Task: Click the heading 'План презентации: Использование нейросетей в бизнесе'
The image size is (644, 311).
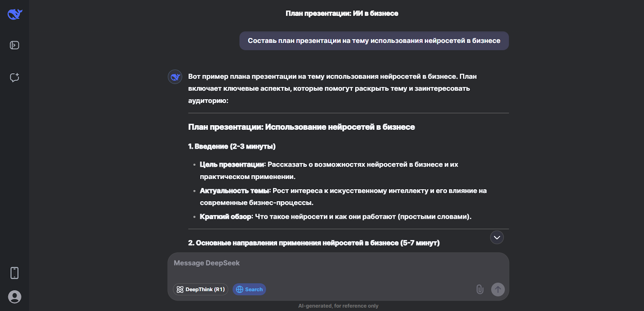Action: (301, 127)
